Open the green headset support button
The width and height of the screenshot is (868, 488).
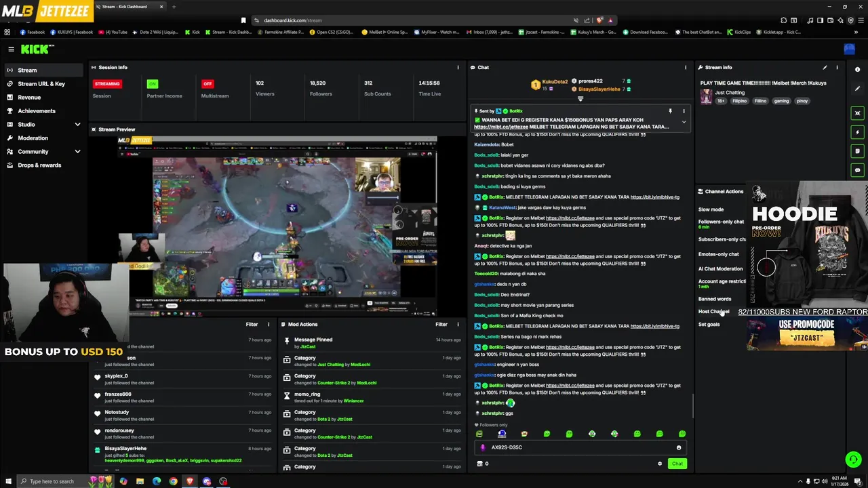853,460
